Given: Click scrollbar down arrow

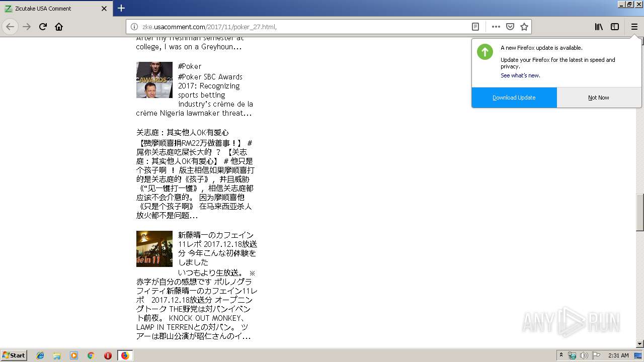Looking at the screenshot, I should click(x=640, y=344).
